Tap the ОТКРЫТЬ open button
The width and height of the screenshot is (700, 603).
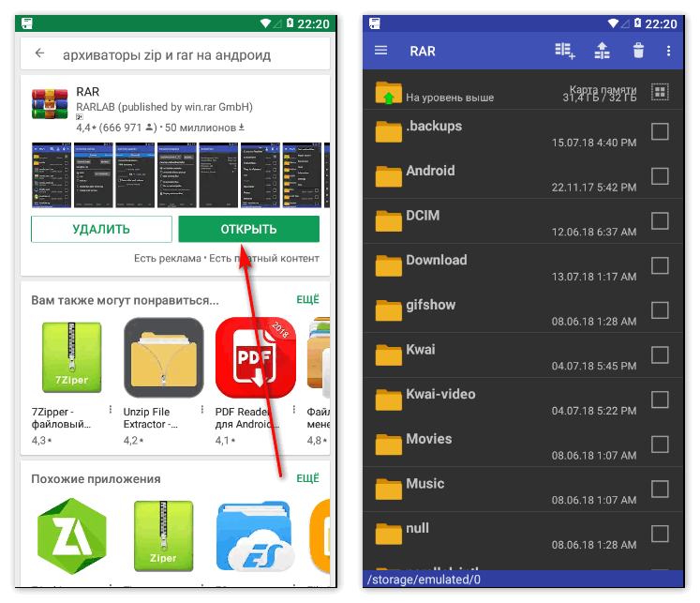pos(248,229)
